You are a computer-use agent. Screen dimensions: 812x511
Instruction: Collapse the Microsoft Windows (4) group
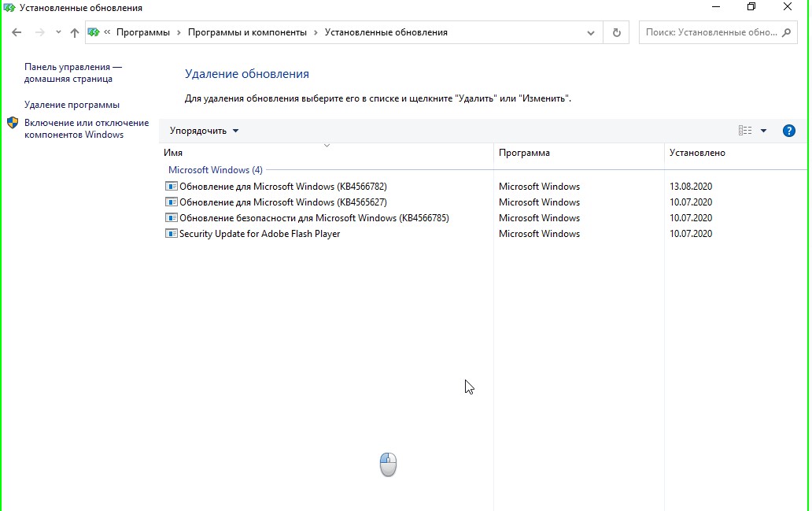215,170
